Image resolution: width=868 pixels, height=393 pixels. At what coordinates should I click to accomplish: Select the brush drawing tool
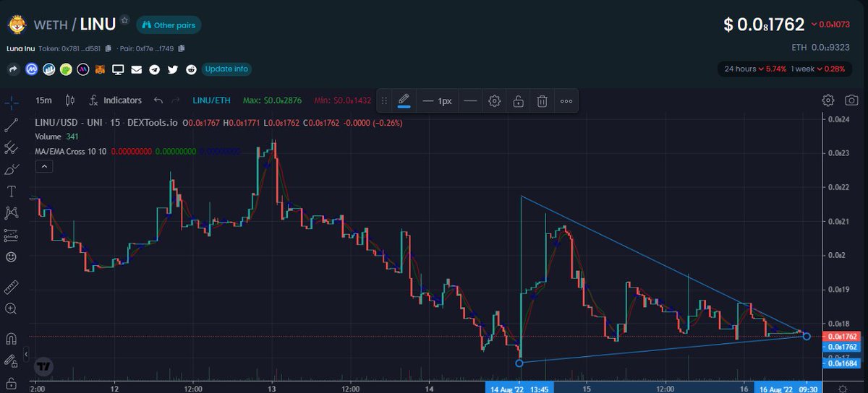click(x=11, y=170)
